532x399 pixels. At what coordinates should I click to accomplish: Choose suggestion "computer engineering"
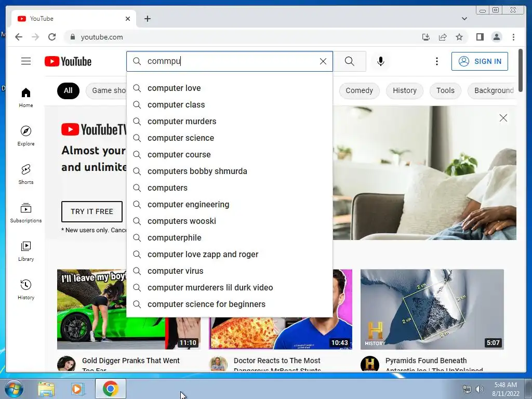(x=229, y=204)
